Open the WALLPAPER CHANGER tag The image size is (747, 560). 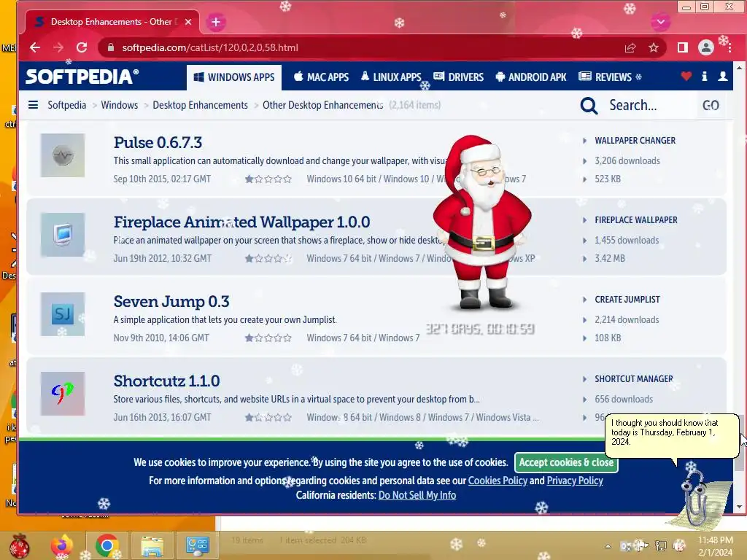pyautogui.click(x=635, y=141)
